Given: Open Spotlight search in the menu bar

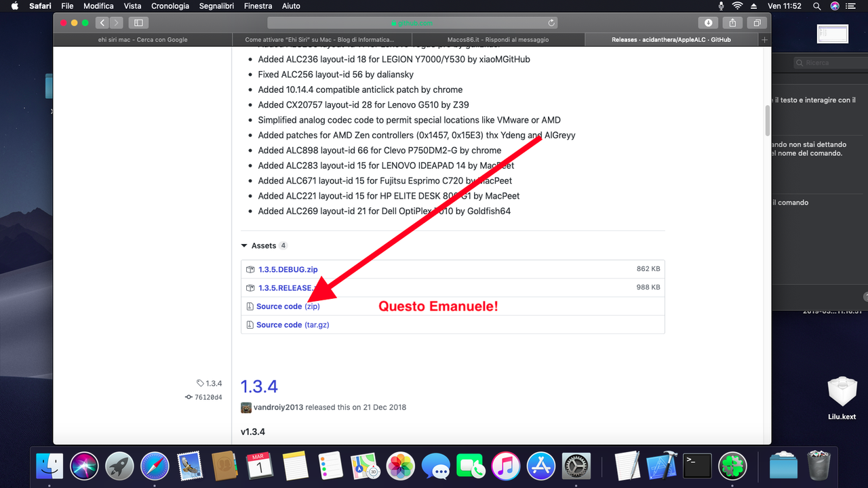Looking at the screenshot, I should [x=816, y=6].
